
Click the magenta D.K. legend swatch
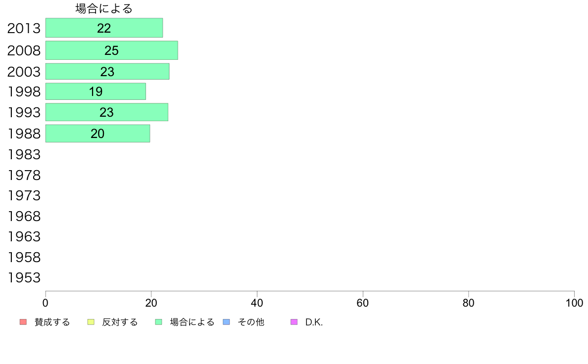click(x=294, y=322)
